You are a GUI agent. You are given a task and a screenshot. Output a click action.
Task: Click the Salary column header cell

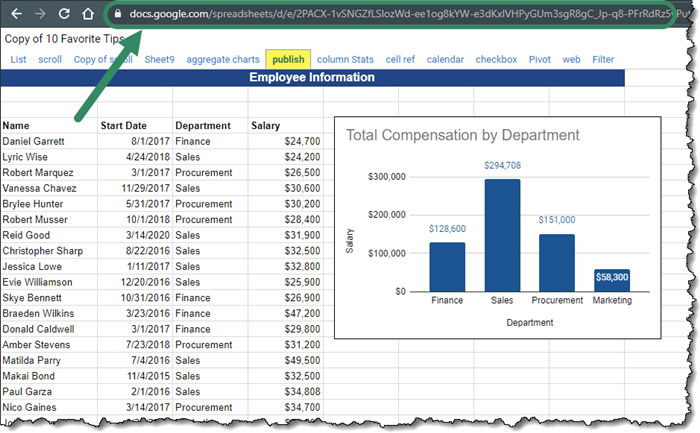click(266, 126)
